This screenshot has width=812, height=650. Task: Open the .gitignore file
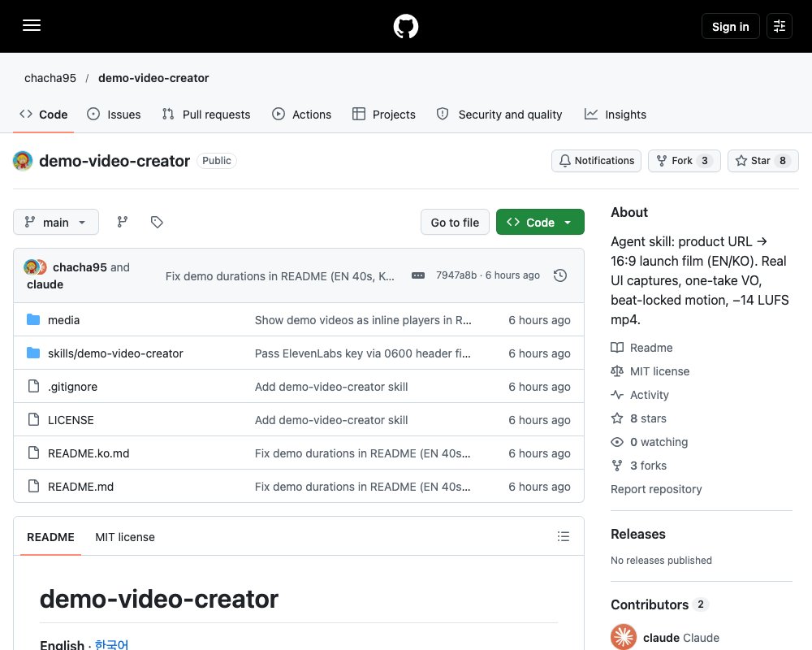coord(72,387)
